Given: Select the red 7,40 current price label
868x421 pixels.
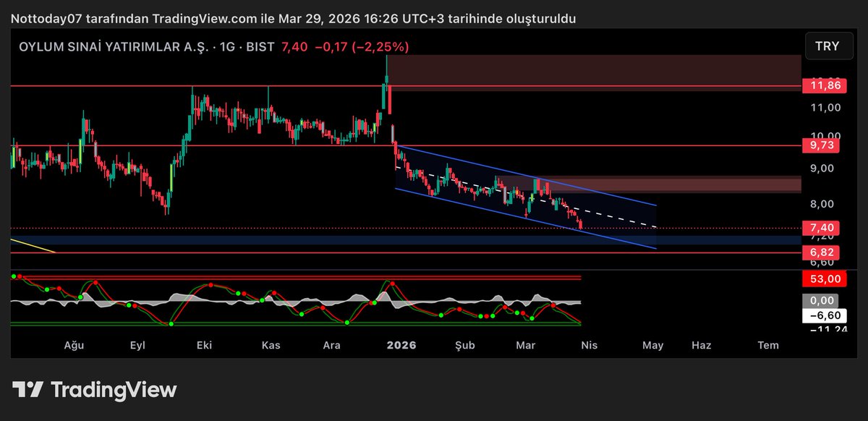Looking at the screenshot, I should click(822, 227).
